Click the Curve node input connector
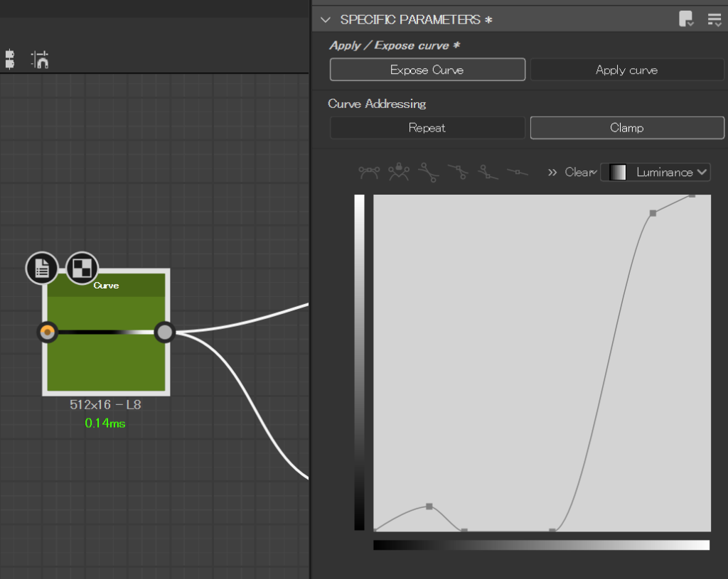 tap(48, 332)
